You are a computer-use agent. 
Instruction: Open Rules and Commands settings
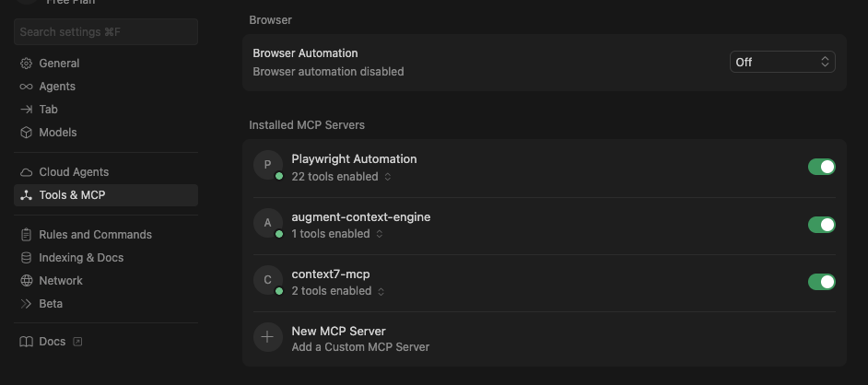coord(106,235)
